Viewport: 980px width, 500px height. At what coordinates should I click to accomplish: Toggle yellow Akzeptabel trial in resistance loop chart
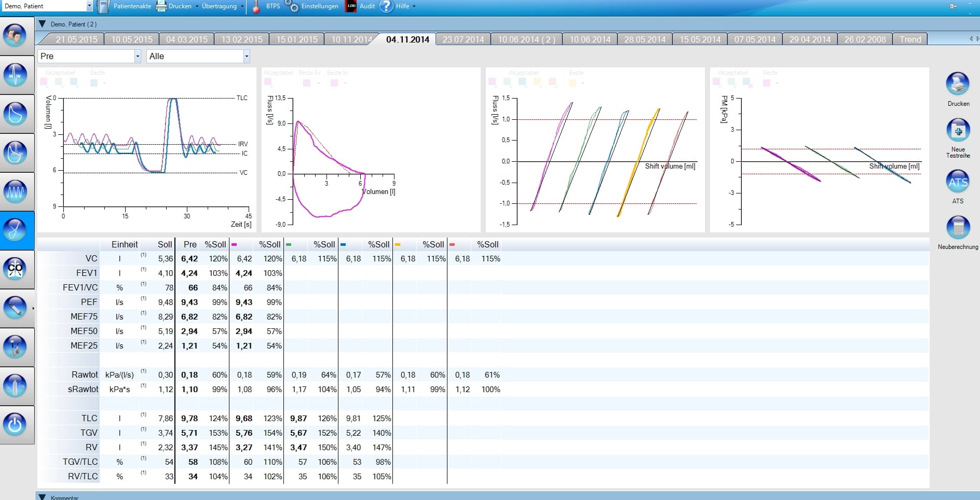coord(537,82)
